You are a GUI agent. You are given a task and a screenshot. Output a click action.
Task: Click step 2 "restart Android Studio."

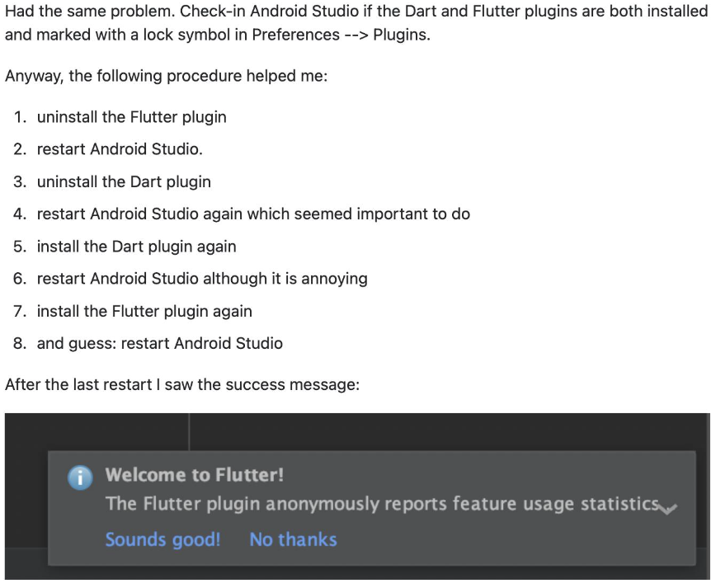tap(120, 149)
